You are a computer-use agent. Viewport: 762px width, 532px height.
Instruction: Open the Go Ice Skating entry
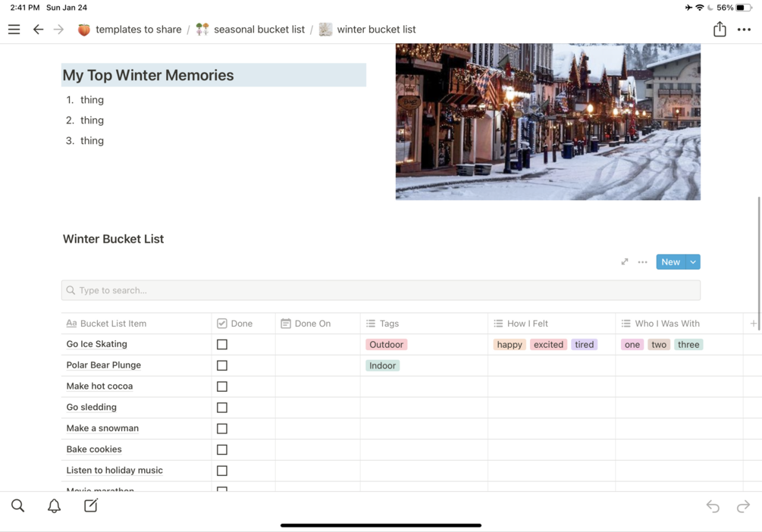(97, 344)
